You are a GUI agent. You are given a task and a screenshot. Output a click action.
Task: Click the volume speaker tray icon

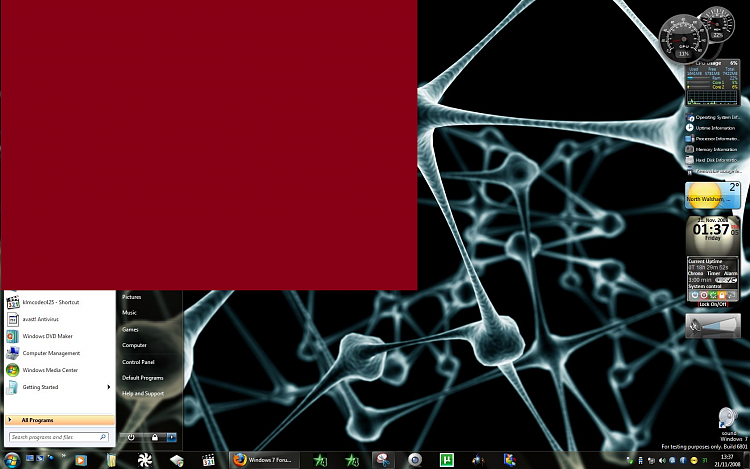662,460
